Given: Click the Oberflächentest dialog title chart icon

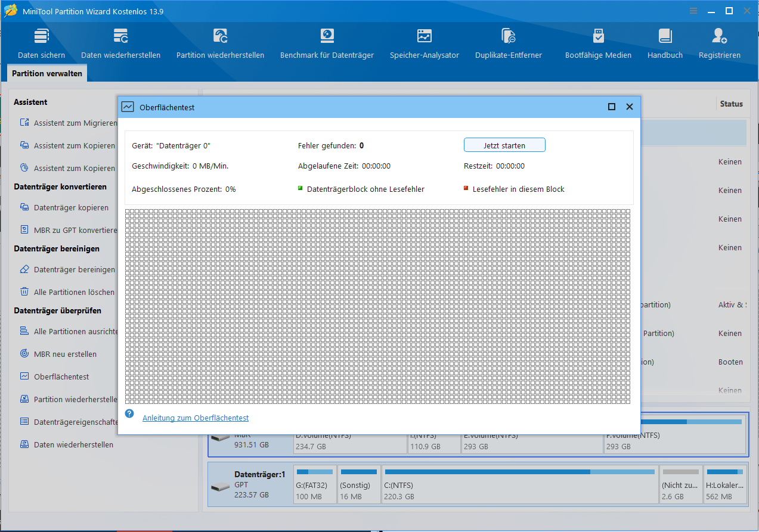Looking at the screenshot, I should tap(128, 107).
